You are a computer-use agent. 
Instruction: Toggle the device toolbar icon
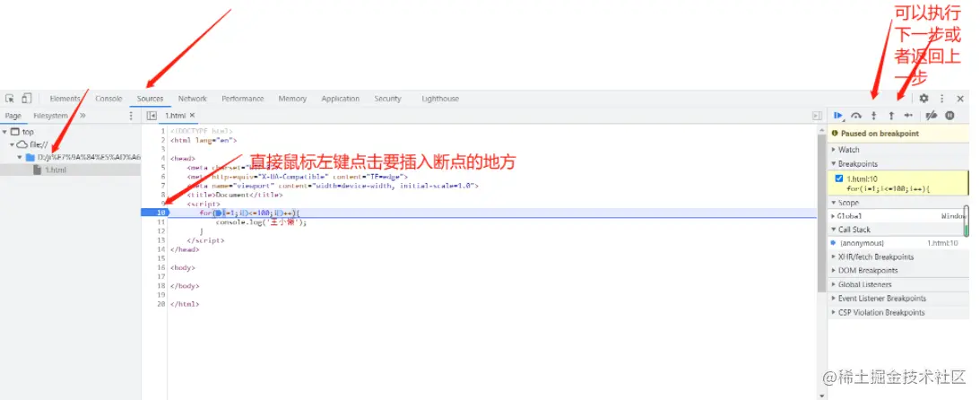26,98
